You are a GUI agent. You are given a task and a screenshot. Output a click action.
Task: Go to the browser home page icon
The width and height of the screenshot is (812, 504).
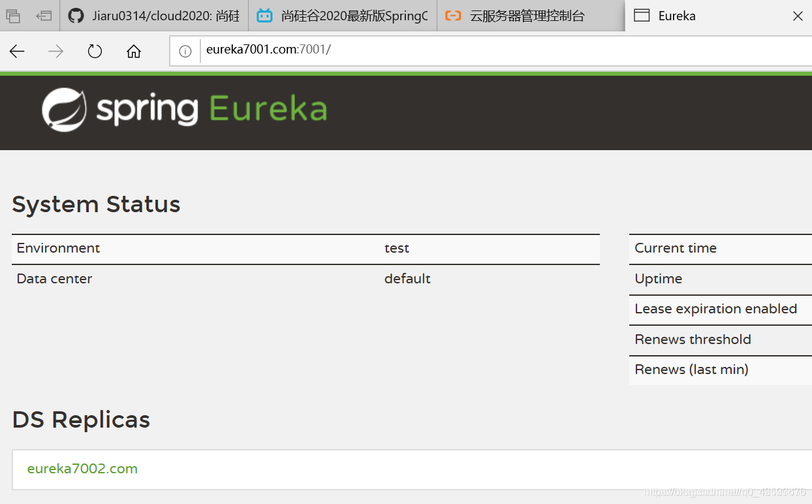point(134,52)
